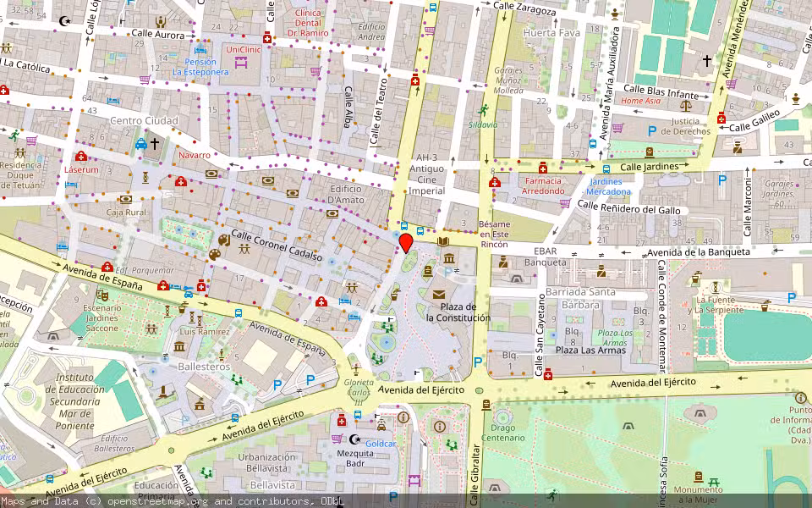Select the shopping cart icon near Jardines Mercadona
812x508 pixels.
[565, 203]
